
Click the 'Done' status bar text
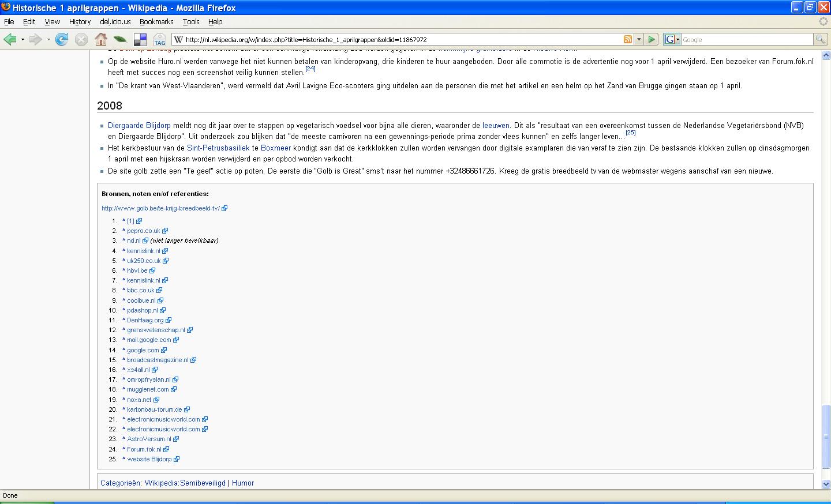coord(10,495)
